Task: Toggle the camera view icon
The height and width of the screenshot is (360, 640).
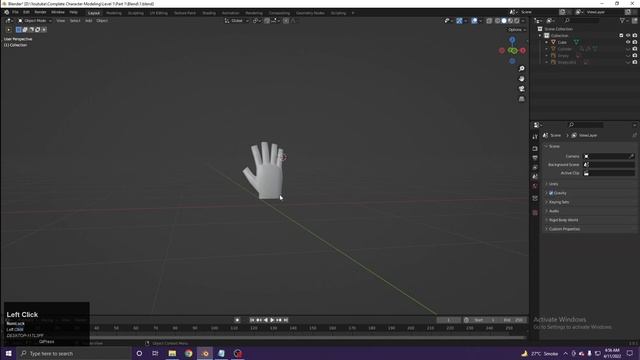Action: 522,89
